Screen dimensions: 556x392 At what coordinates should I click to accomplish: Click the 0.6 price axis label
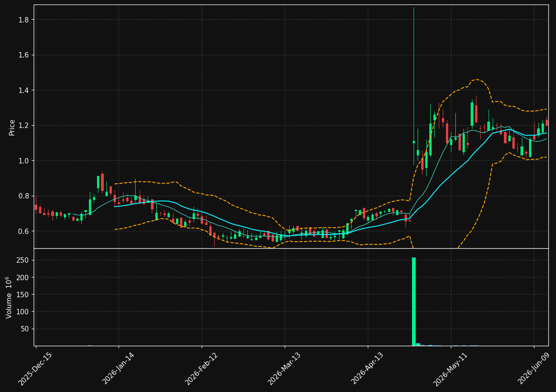click(x=24, y=231)
